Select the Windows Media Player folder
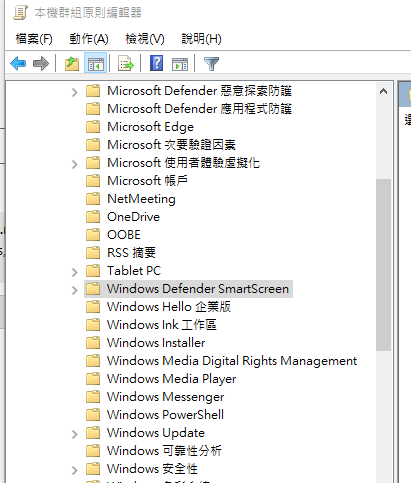 (171, 379)
